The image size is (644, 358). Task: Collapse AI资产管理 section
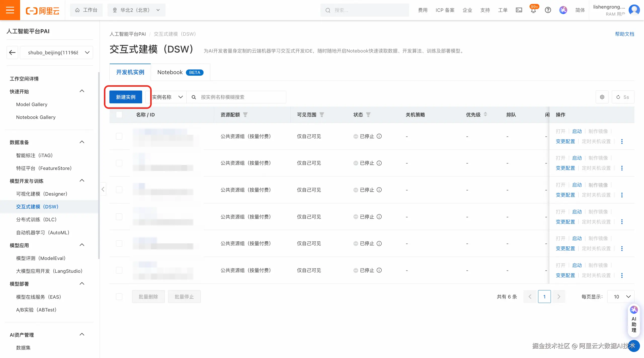click(82, 335)
